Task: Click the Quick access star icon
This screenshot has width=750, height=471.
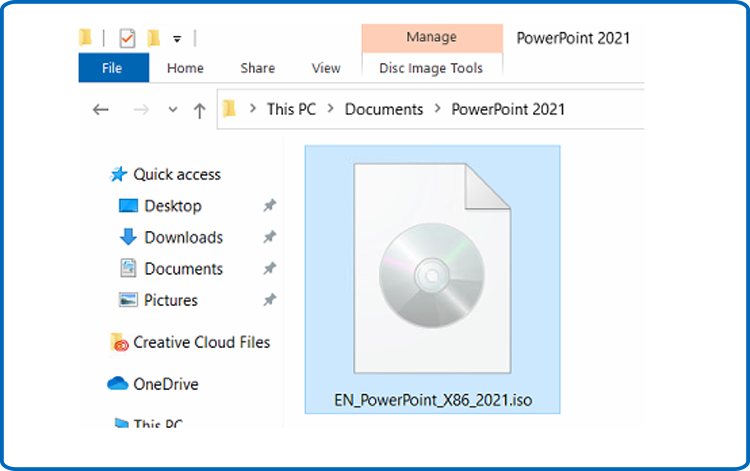Action: pyautogui.click(x=119, y=174)
